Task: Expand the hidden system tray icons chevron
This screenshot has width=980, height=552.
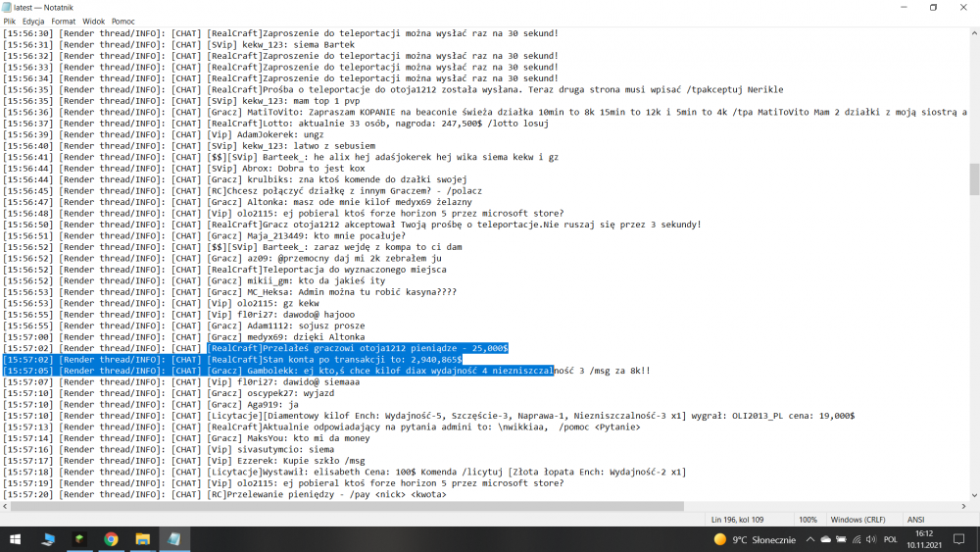Action: (809, 539)
